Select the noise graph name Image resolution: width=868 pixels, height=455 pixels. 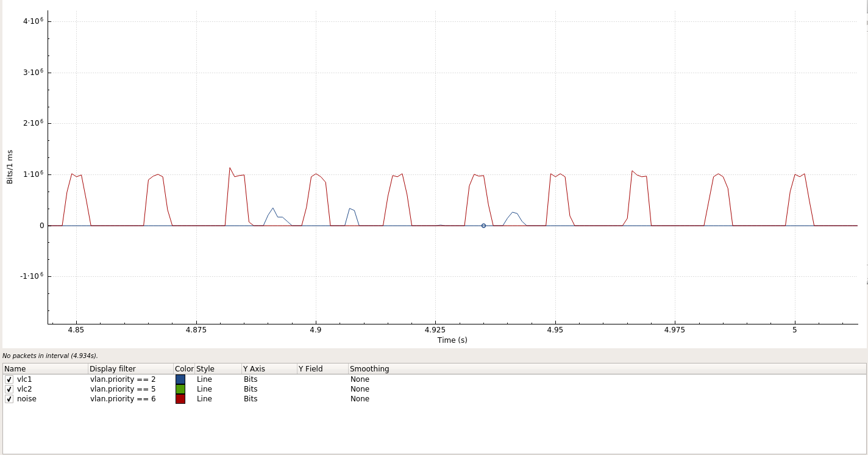click(x=27, y=399)
